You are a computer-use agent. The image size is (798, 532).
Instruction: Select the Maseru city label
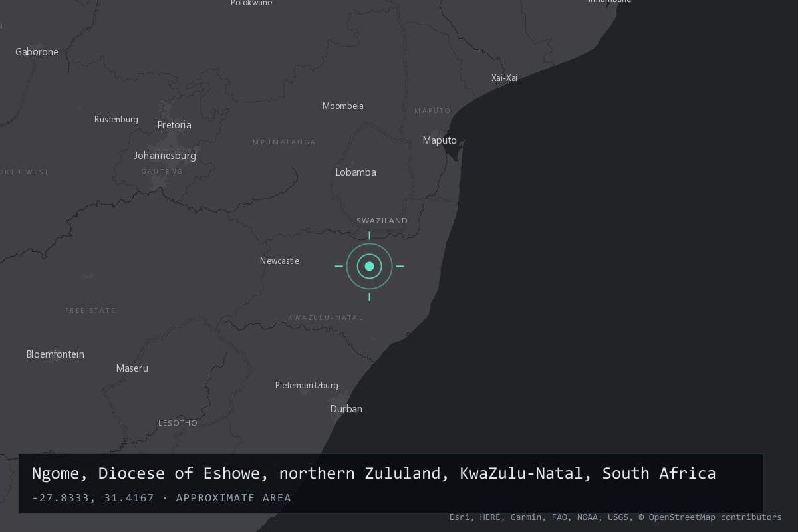132,368
